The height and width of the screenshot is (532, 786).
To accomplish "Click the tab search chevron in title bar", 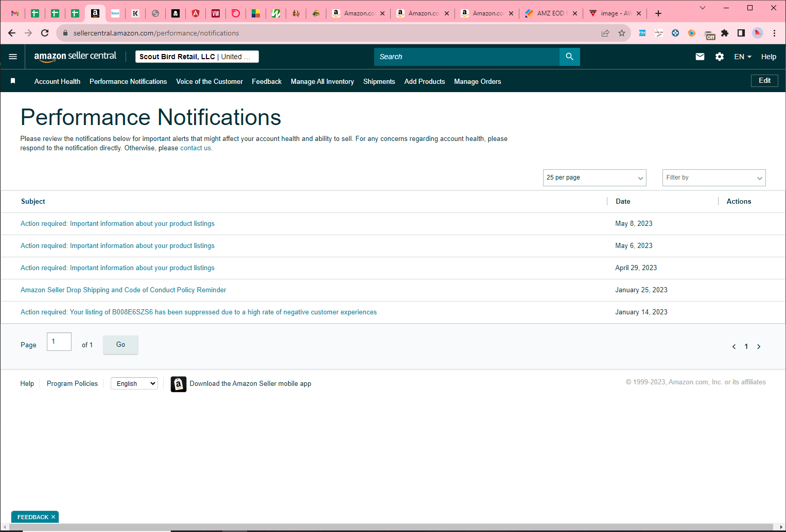I will (x=703, y=8).
